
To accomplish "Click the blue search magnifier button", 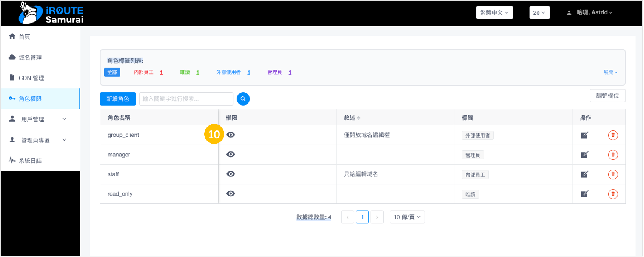I will pyautogui.click(x=243, y=99).
